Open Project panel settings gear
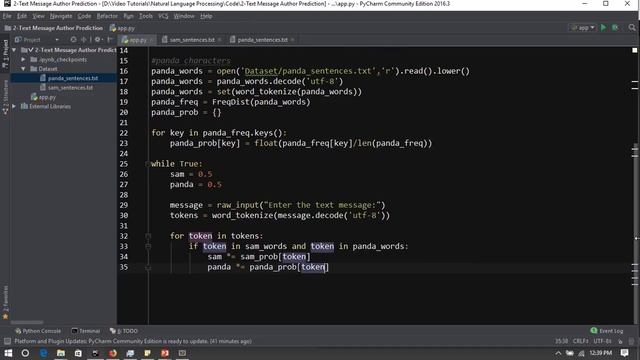The height and width of the screenshot is (360, 640). [x=98, y=40]
